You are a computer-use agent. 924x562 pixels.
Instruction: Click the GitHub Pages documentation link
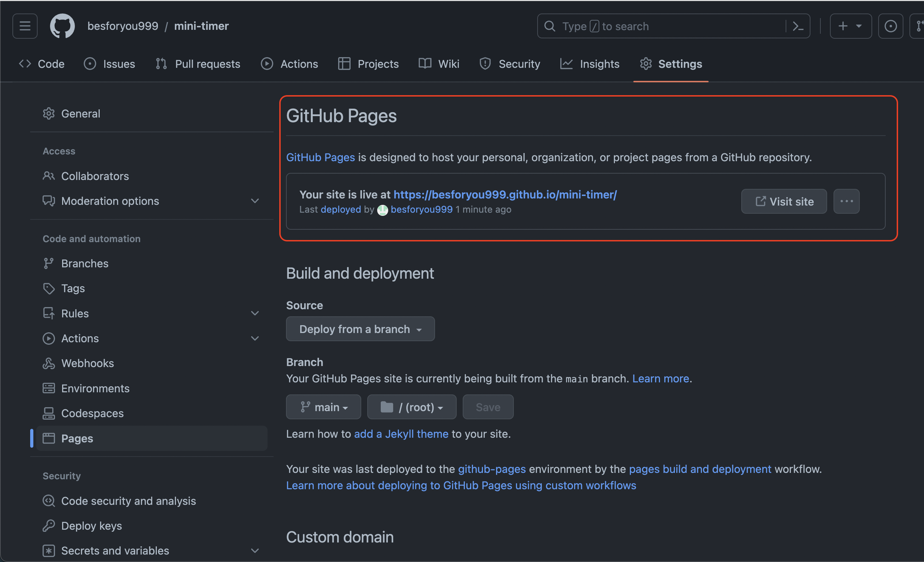click(x=321, y=157)
